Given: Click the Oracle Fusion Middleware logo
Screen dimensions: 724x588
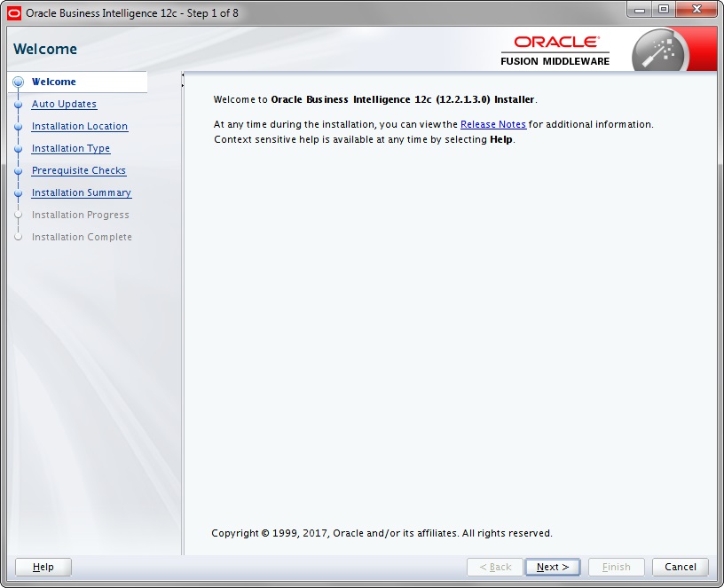Looking at the screenshot, I should pos(555,51).
